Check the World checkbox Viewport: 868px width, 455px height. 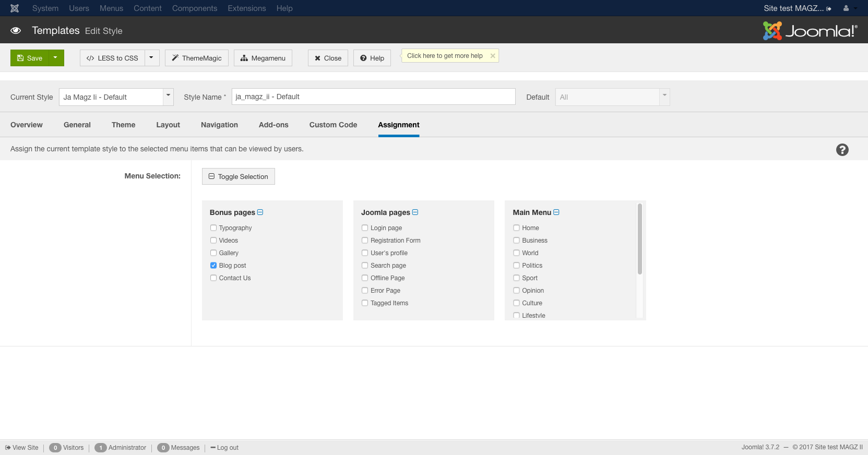click(x=516, y=253)
